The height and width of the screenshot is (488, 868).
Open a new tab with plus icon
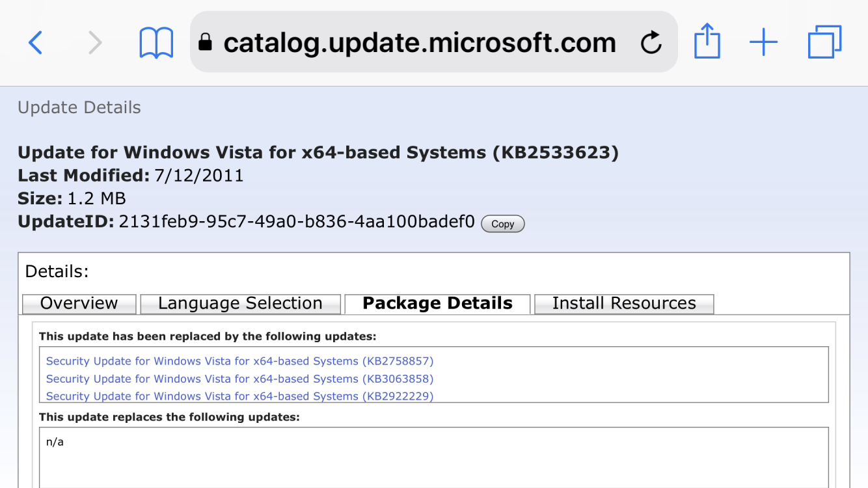point(763,43)
